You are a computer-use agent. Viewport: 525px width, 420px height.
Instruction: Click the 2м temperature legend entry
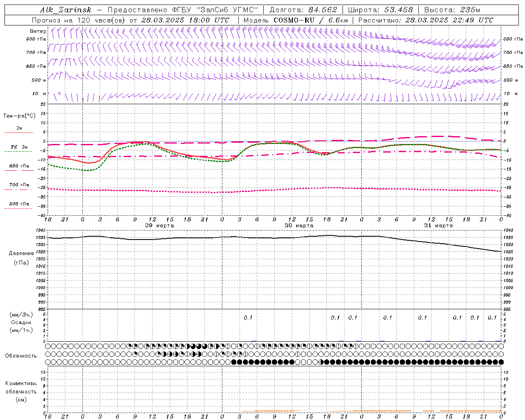coord(19,128)
